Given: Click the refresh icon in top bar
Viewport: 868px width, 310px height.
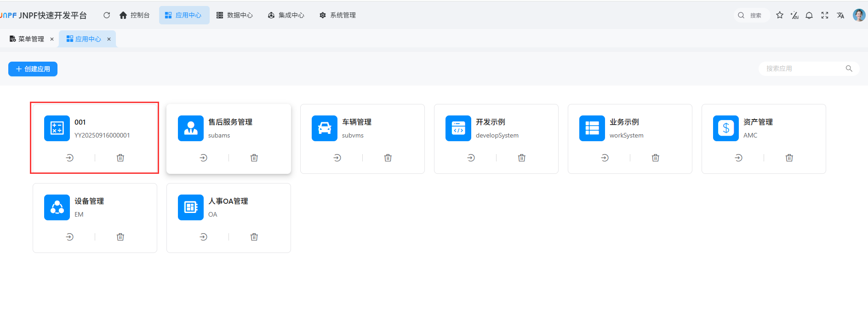Looking at the screenshot, I should click(107, 15).
